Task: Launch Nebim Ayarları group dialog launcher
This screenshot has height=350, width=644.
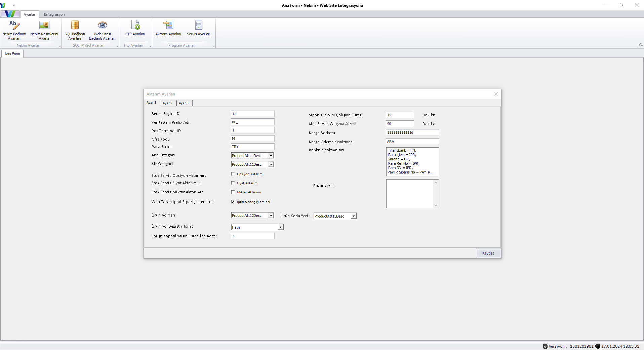Action: (60, 46)
